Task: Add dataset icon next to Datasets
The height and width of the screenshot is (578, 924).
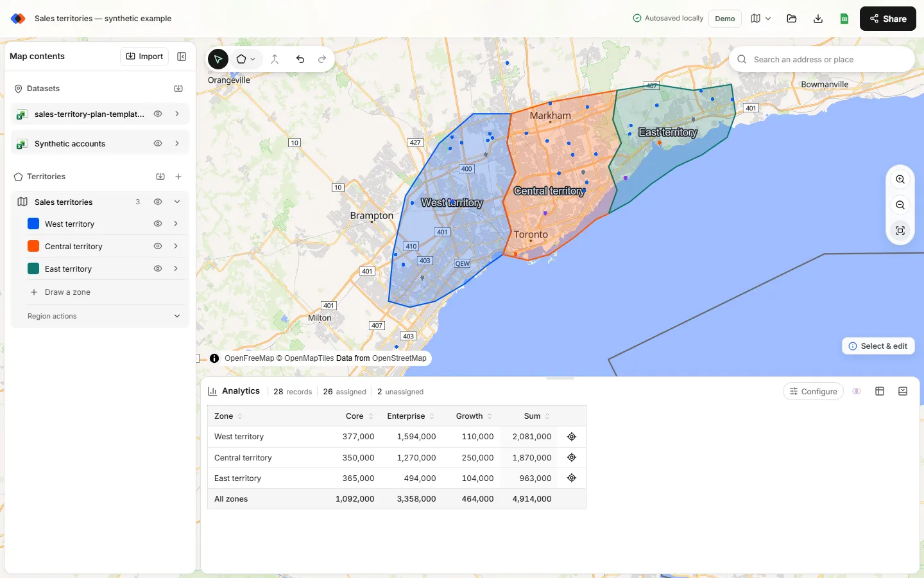Action: tap(178, 89)
